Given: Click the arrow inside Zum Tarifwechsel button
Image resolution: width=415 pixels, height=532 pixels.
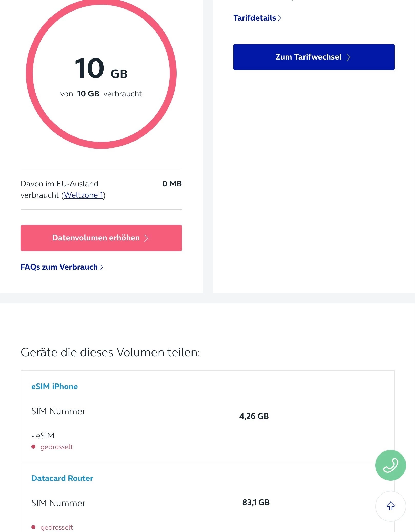Looking at the screenshot, I should [348, 57].
